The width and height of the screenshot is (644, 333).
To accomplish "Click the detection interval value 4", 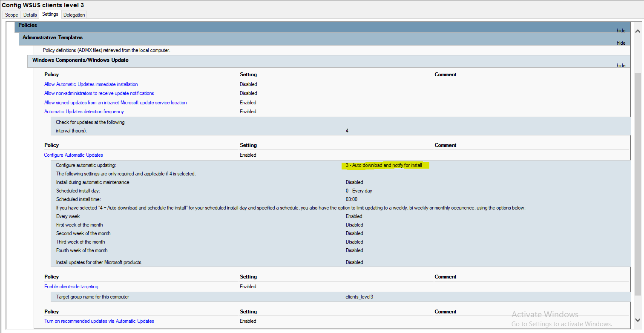I will [347, 131].
